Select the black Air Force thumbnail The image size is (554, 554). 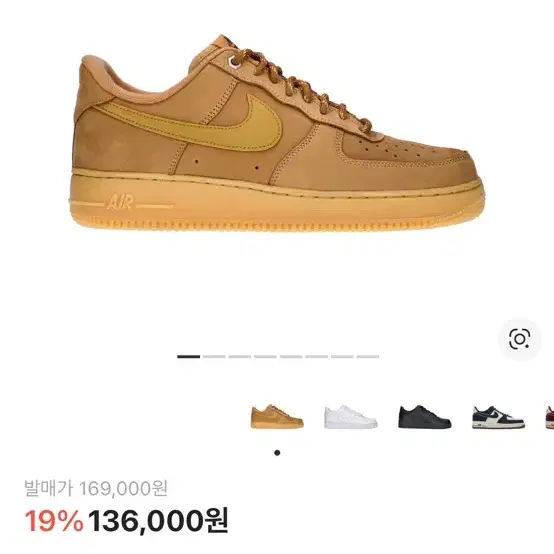pos(425,417)
